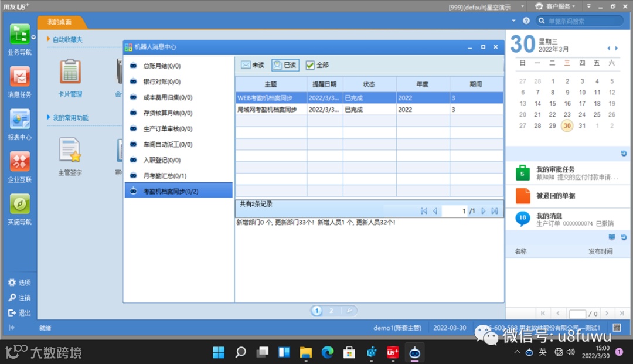Collapse 我的常用功能 section

pos(49,117)
